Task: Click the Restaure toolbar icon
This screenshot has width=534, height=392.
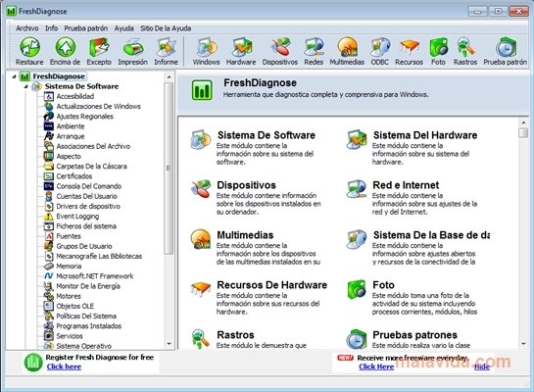Action: point(29,47)
